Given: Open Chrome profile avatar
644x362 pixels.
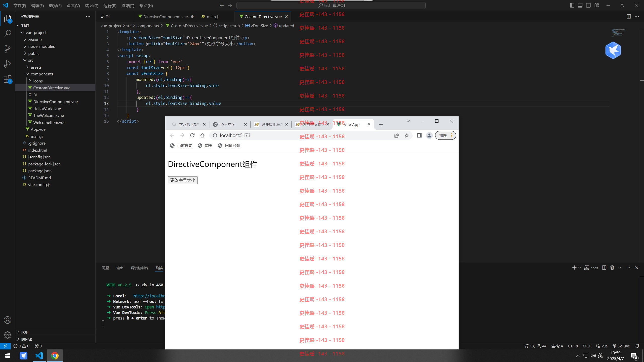Looking at the screenshot, I should pos(429,135).
